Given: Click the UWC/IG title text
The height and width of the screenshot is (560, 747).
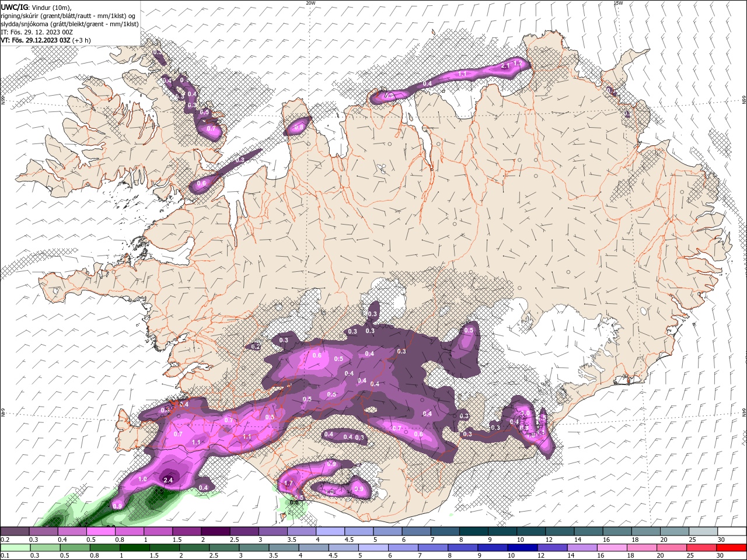Looking at the screenshot, I should click(14, 7).
